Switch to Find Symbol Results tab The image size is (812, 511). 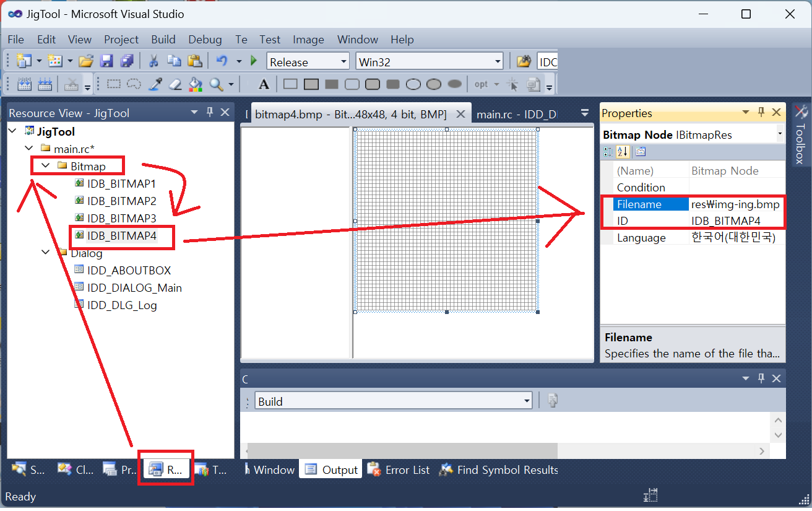point(498,470)
